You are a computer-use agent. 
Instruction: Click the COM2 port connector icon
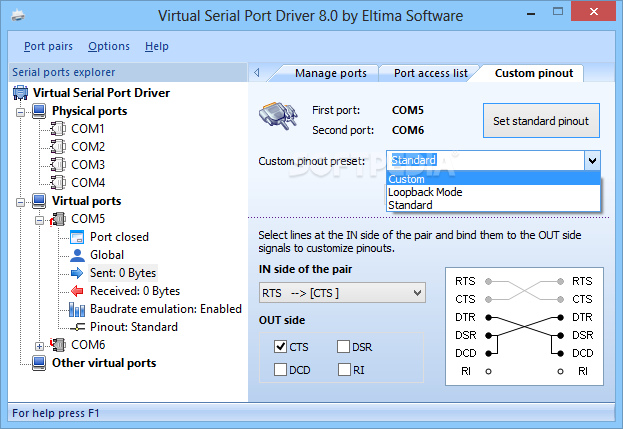pos(58,147)
